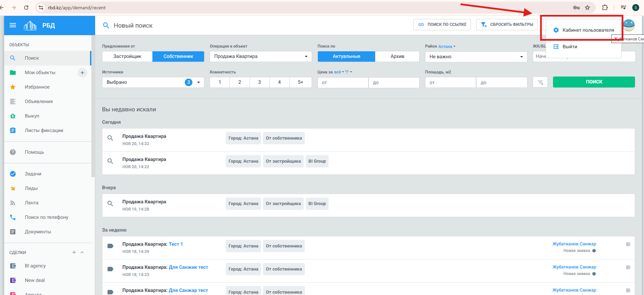Screen dimensions: 644x295
Task: Bookmark this page with the browser star
Action: (587, 8)
